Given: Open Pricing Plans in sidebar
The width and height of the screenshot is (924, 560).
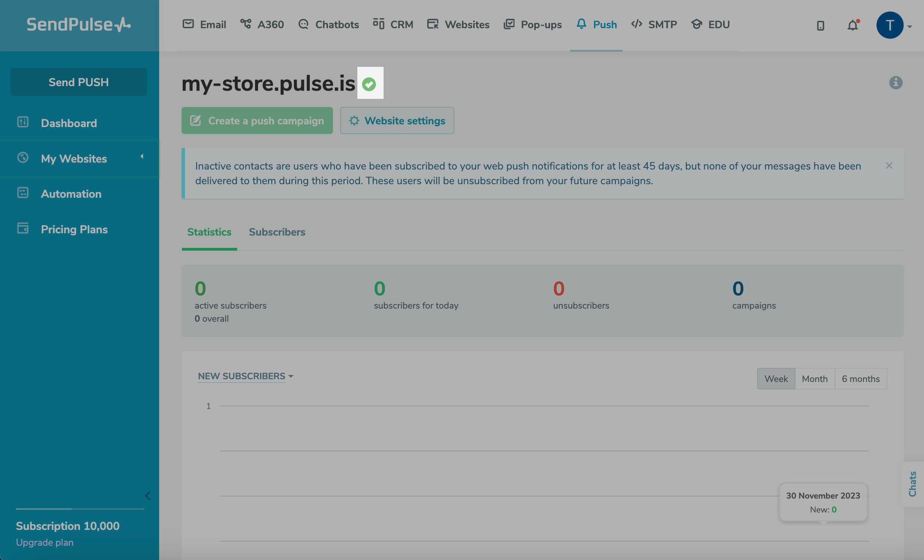Looking at the screenshot, I should click(x=74, y=229).
